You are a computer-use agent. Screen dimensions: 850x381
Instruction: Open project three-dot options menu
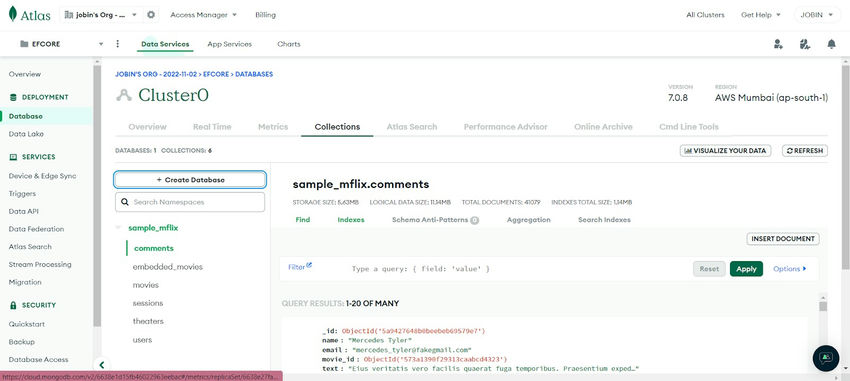point(118,44)
